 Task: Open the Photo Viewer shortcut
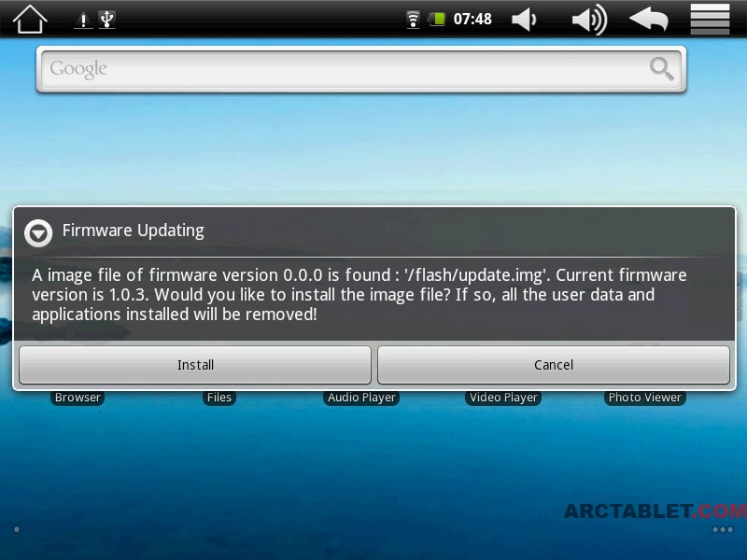tap(645, 398)
